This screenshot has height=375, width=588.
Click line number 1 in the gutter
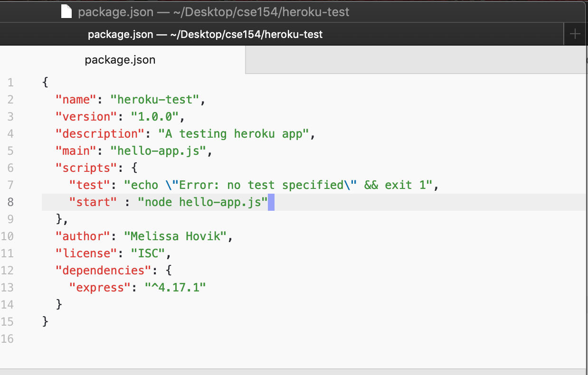pyautogui.click(x=10, y=83)
